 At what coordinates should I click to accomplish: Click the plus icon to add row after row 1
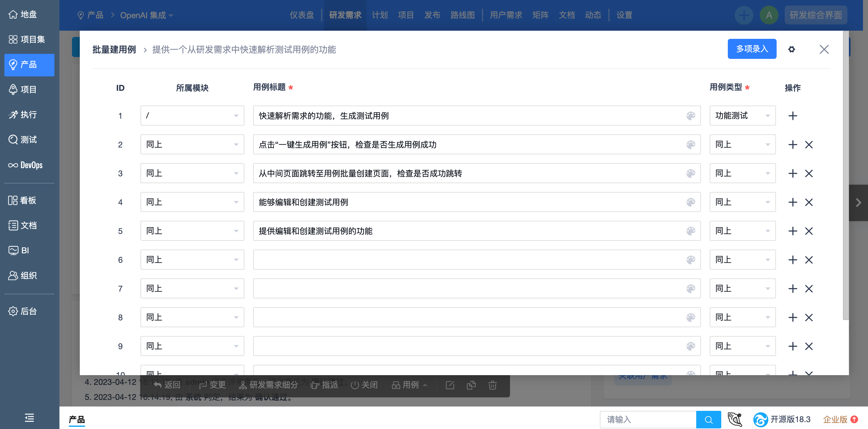pyautogui.click(x=793, y=116)
